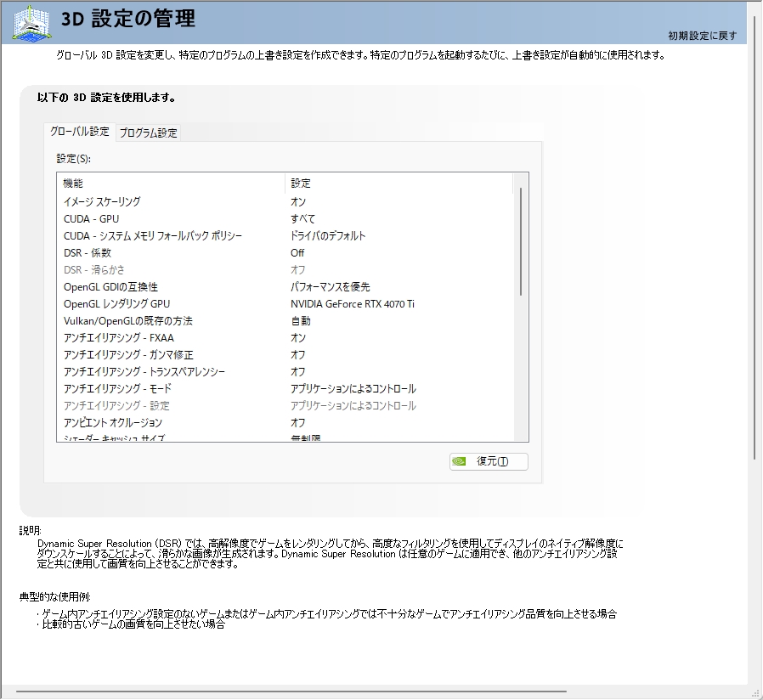The height and width of the screenshot is (700, 763).
Task: Click the 3D settings header icon
Action: pyautogui.click(x=31, y=23)
